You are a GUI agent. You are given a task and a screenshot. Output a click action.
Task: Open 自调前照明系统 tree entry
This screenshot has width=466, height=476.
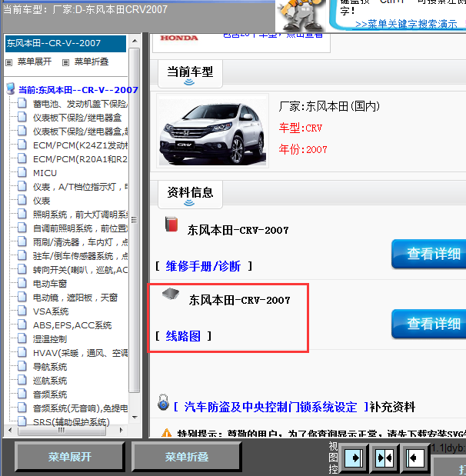(80, 228)
